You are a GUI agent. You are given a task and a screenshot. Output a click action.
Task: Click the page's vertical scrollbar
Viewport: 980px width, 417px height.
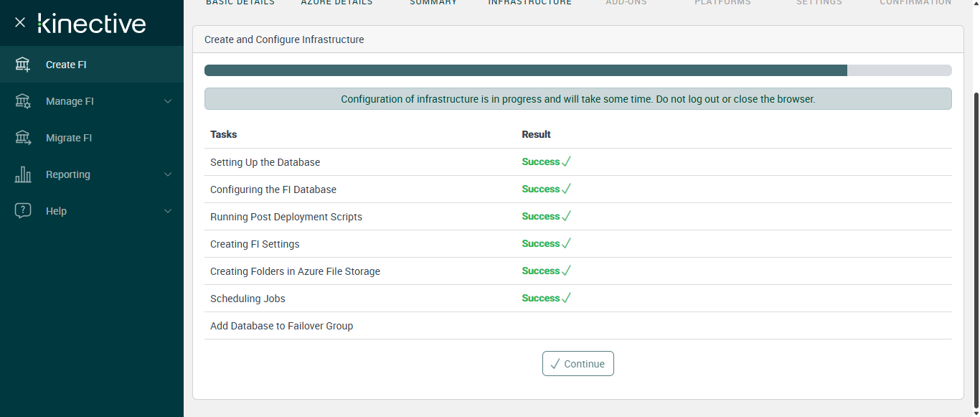(x=974, y=215)
